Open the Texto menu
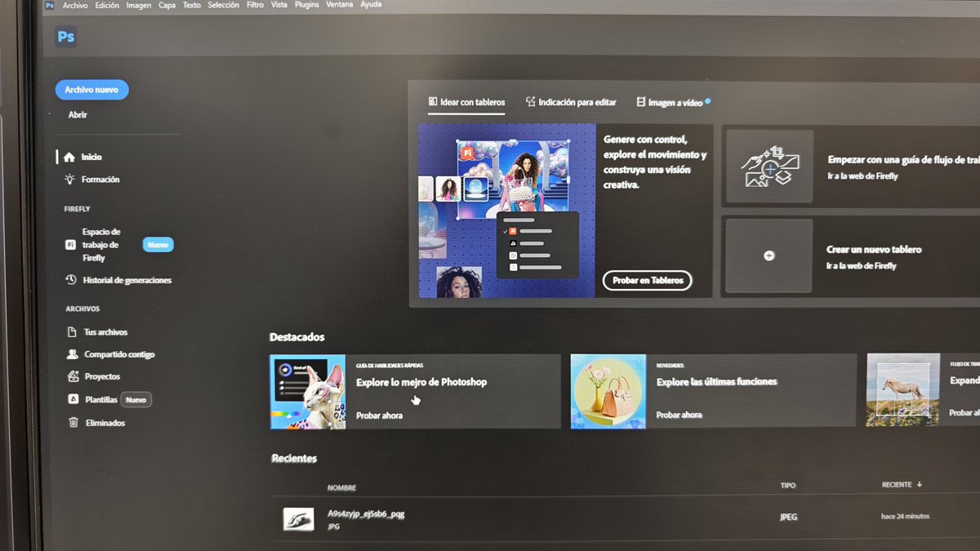 click(192, 5)
